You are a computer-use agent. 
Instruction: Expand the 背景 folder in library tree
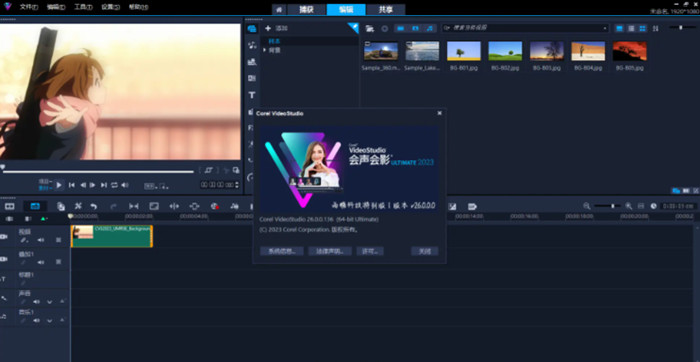(x=265, y=50)
